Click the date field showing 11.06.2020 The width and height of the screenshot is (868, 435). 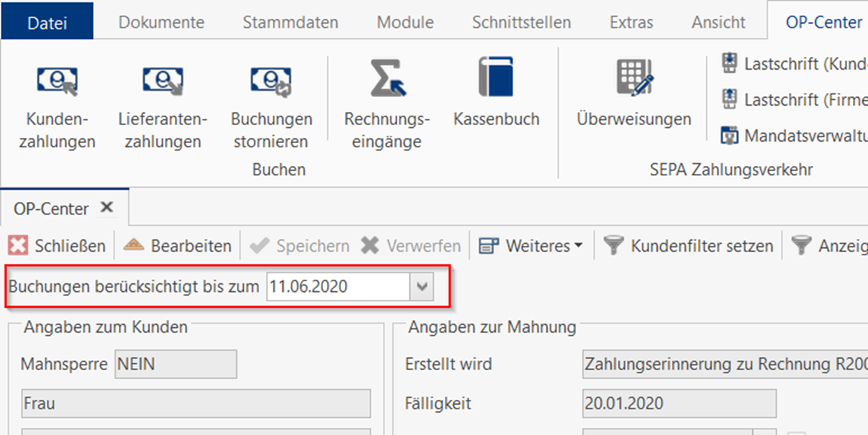coord(337,287)
